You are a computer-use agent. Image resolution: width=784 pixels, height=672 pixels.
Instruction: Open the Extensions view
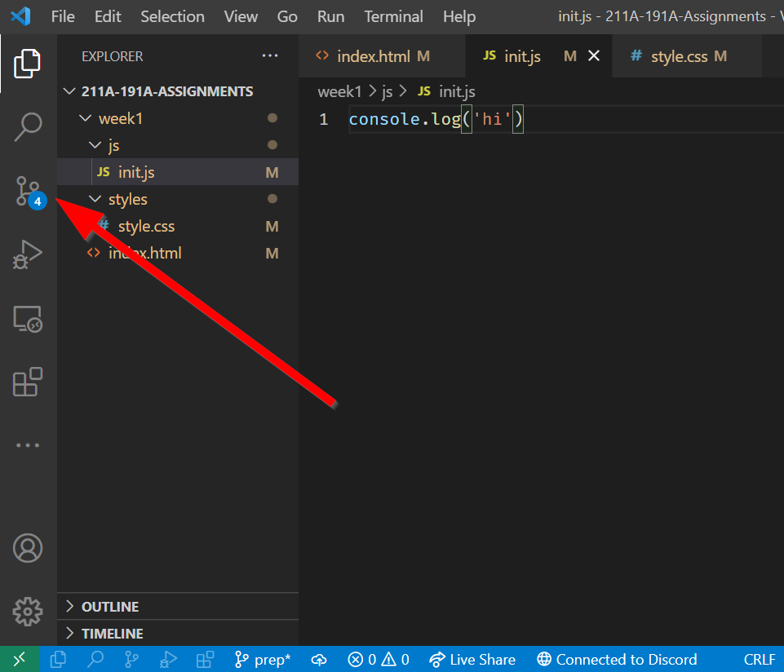(x=28, y=382)
